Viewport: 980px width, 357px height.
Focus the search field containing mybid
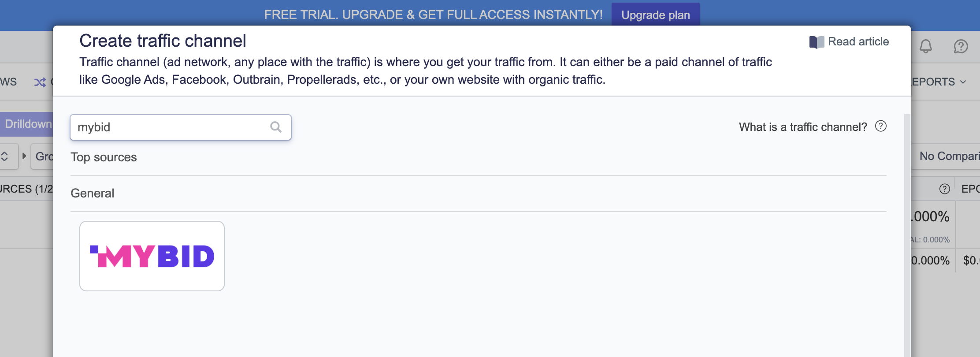(172, 127)
